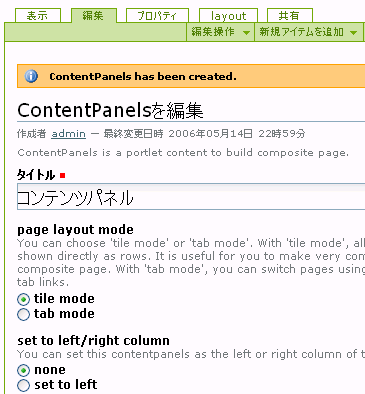Go to the layout tab
Viewport: 365px width, 394px height.
[228, 16]
